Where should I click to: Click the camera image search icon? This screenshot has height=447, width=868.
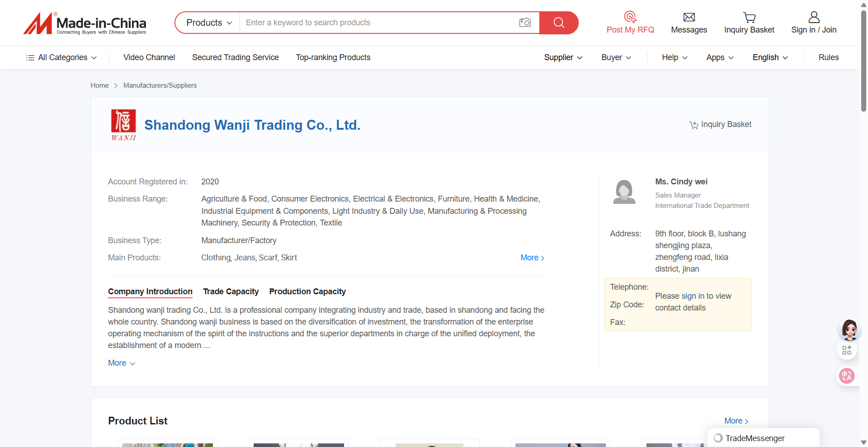[x=524, y=23]
